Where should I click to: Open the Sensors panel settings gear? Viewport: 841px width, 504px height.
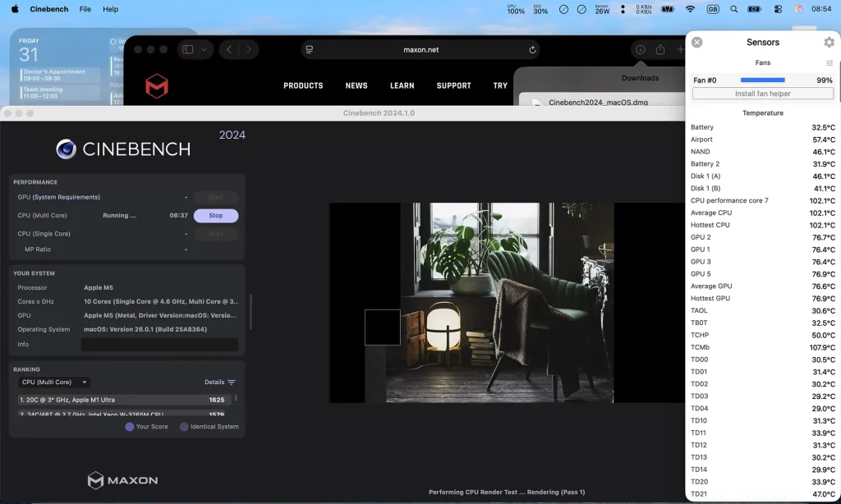[x=829, y=43]
